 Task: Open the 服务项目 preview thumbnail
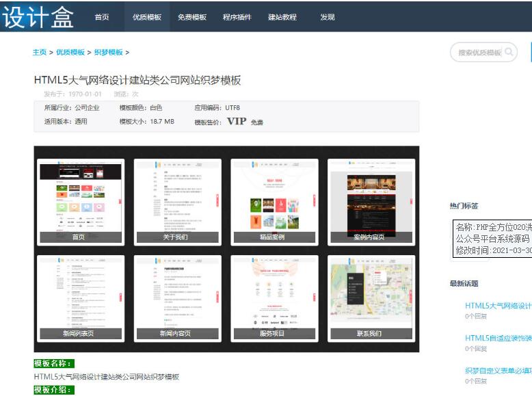click(274, 298)
